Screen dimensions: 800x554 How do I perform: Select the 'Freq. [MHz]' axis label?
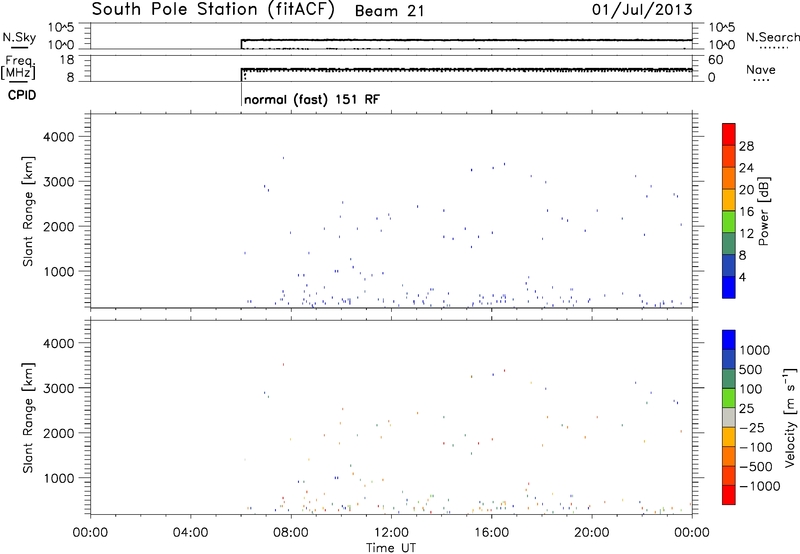point(19,68)
